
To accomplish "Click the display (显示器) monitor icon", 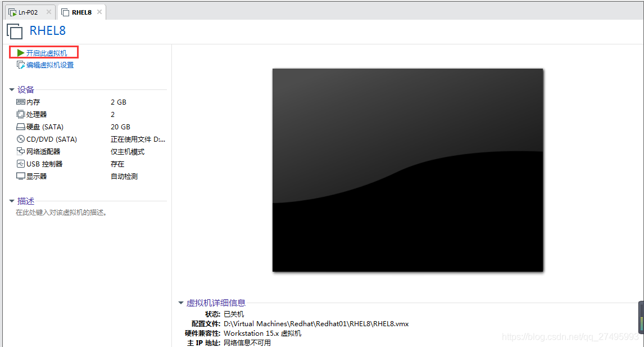I will click(x=21, y=176).
